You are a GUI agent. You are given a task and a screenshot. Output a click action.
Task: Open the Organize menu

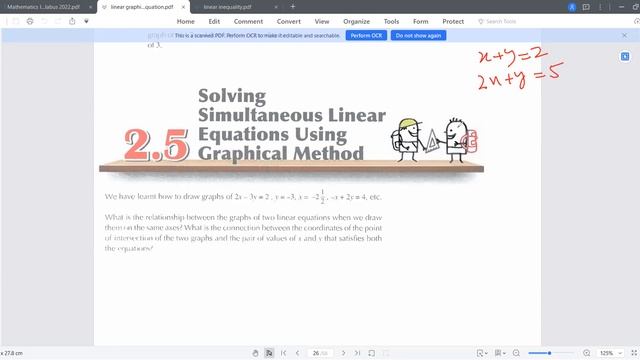coord(356,21)
